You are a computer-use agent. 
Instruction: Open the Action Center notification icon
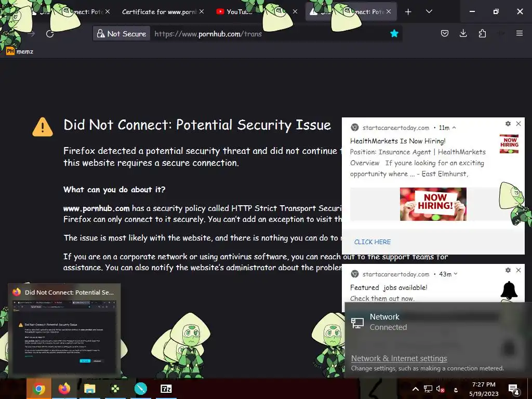(514, 390)
